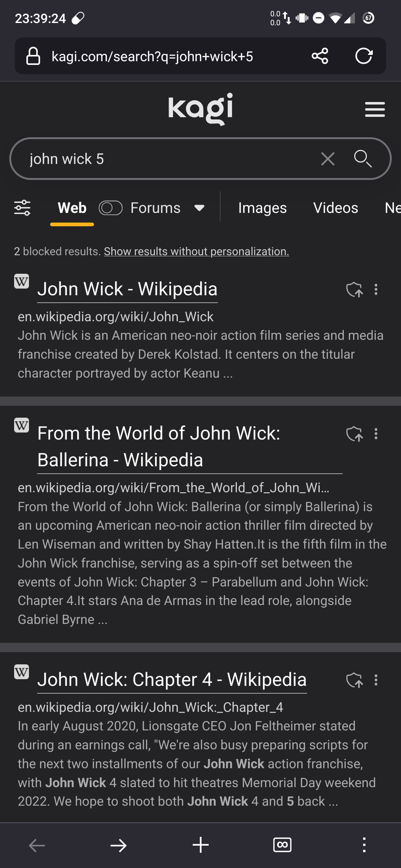Viewport: 401px width, 868px height.
Task: Reload the page in browser
Action: [x=363, y=56]
